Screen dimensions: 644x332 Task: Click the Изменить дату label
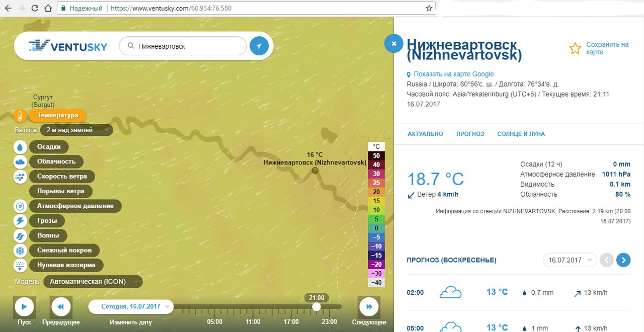131,322
